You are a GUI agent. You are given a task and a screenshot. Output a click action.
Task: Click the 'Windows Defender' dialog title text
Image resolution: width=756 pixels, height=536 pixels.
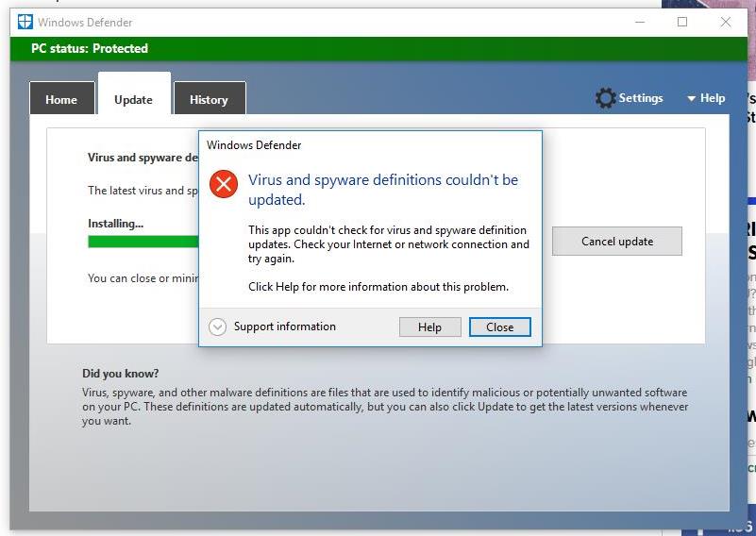[x=254, y=145]
